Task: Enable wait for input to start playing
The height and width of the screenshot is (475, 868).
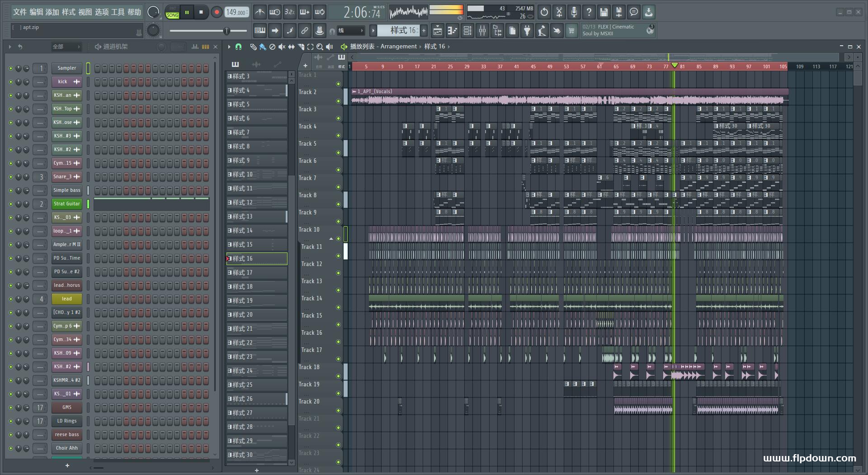Action: pyautogui.click(x=274, y=12)
